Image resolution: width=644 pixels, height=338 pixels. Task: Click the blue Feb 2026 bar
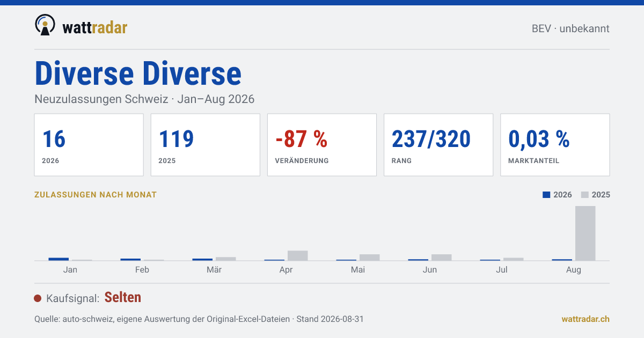pyautogui.click(x=130, y=260)
